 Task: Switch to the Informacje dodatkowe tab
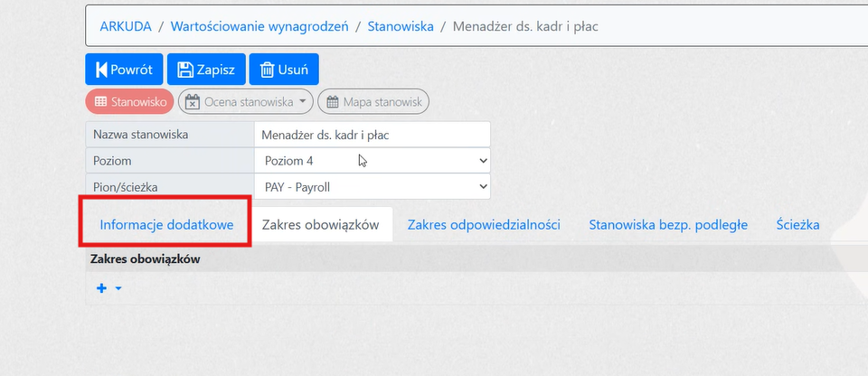[166, 225]
